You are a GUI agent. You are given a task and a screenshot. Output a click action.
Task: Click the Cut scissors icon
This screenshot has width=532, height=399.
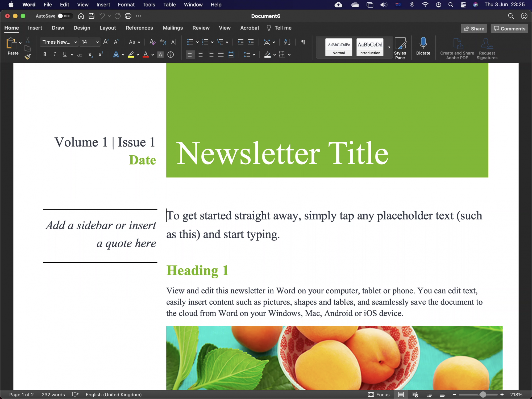tap(28, 40)
